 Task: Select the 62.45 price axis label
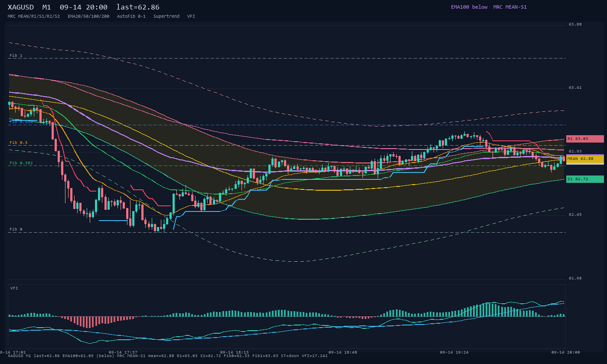coord(575,214)
